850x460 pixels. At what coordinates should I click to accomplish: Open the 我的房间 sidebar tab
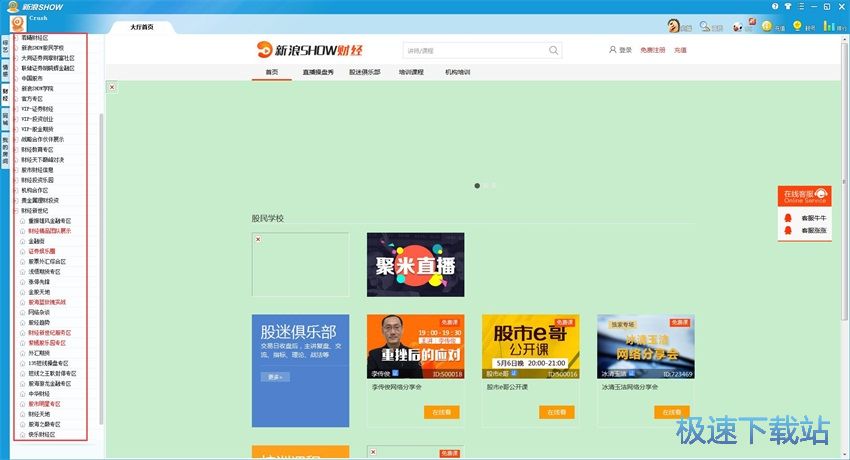pyautogui.click(x=5, y=151)
